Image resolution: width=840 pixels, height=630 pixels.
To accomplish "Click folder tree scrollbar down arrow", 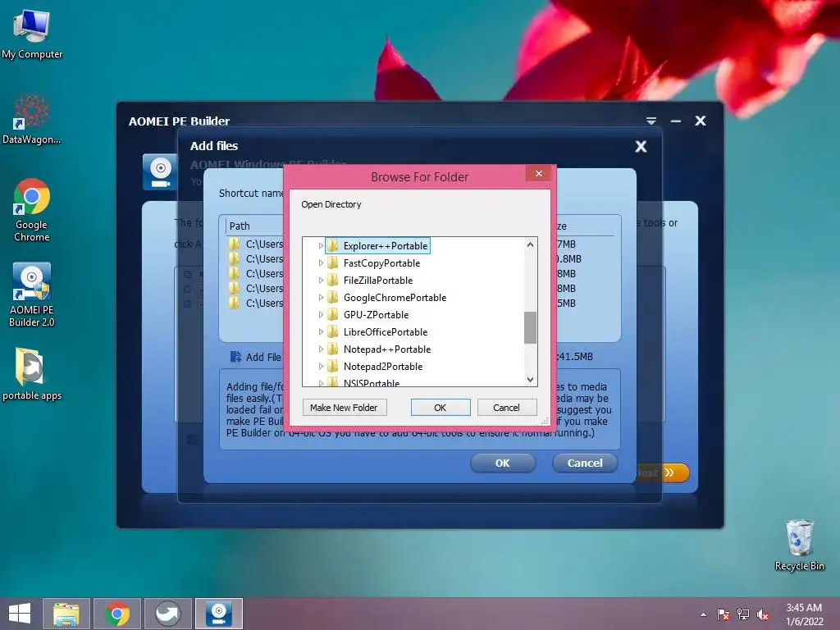I will [531, 379].
